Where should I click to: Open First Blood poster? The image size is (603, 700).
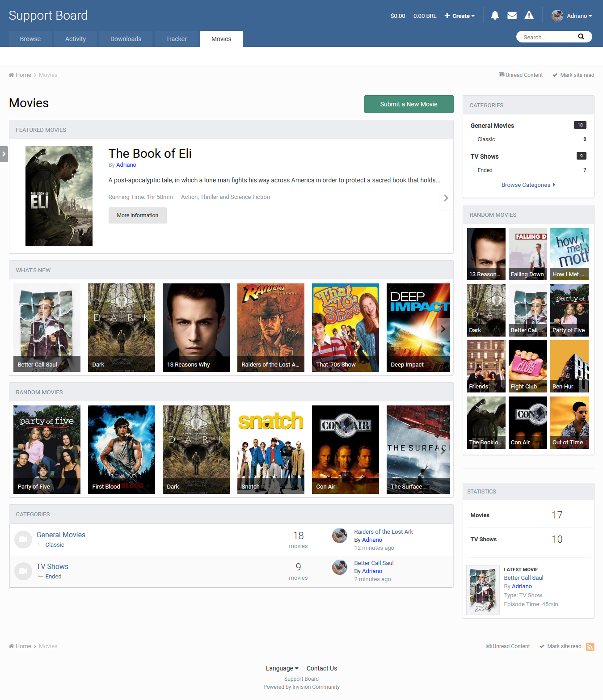pos(122,450)
